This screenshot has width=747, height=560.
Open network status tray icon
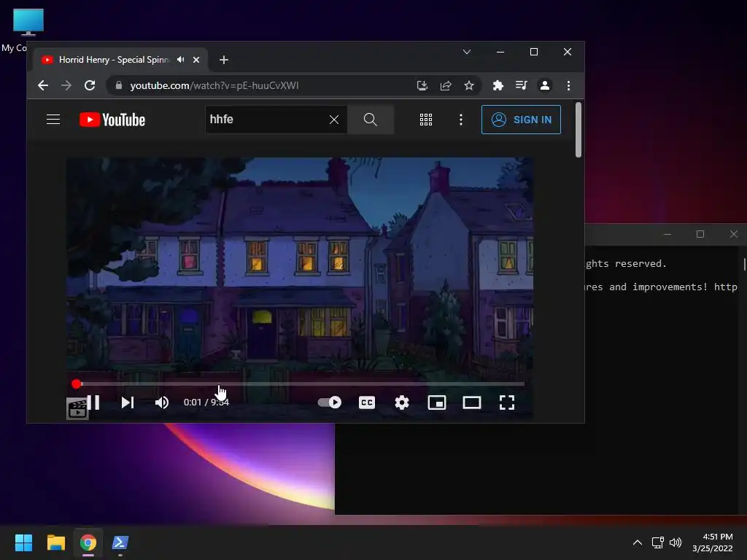tap(658, 542)
